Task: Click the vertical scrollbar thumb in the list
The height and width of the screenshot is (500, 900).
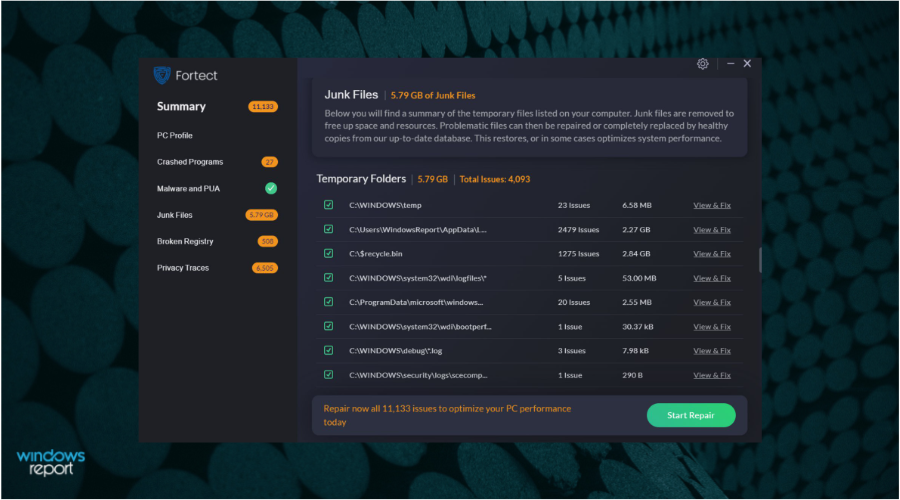Action: [x=760, y=260]
